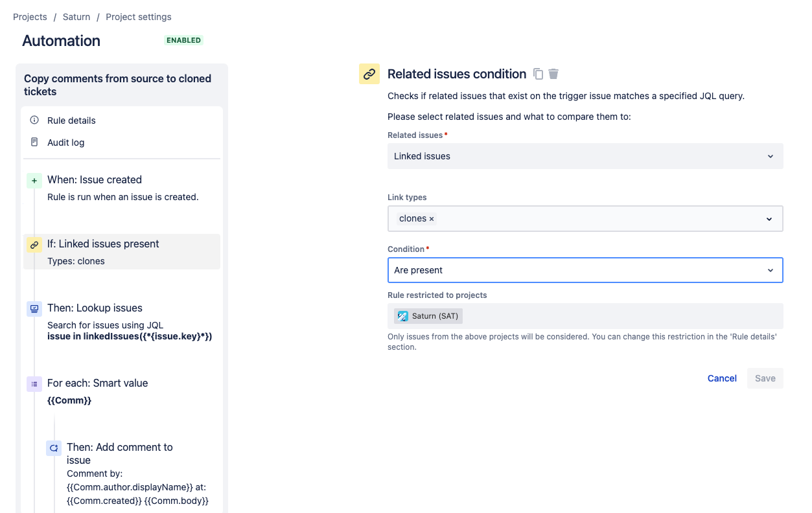Click the Lookup issues step icon
The image size is (812, 513).
click(34, 309)
